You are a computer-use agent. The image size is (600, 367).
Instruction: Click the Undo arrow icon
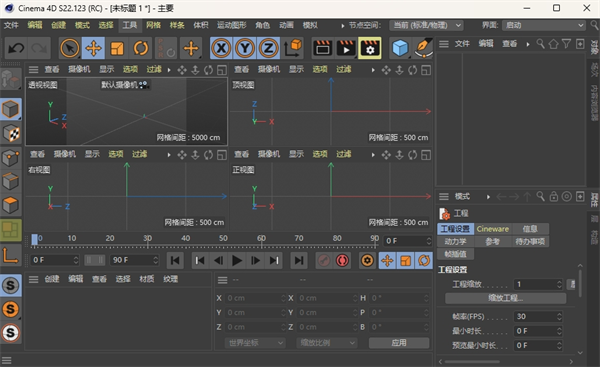tap(16, 48)
